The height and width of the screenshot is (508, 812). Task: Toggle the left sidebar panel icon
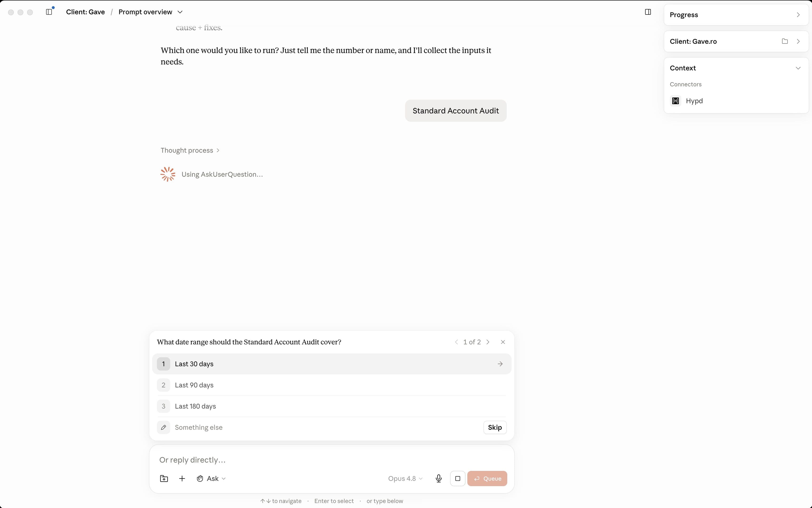[49, 12]
